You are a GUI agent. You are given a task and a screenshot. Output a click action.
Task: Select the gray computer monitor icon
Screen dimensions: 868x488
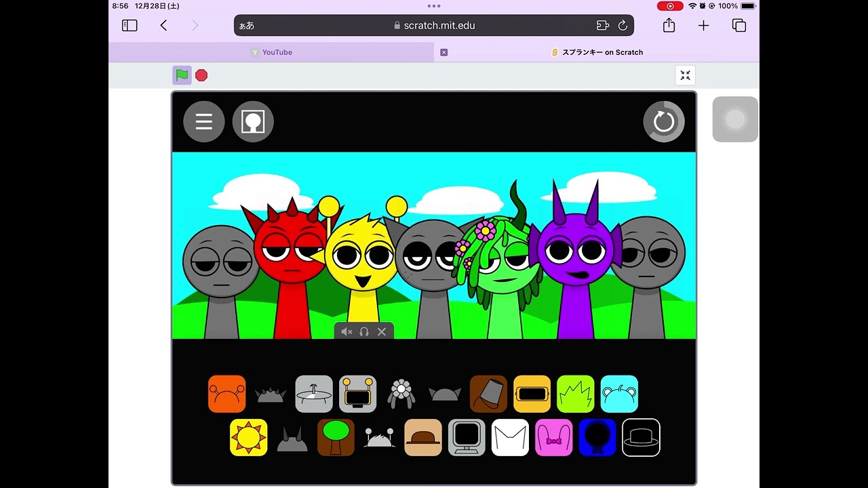tap(467, 438)
